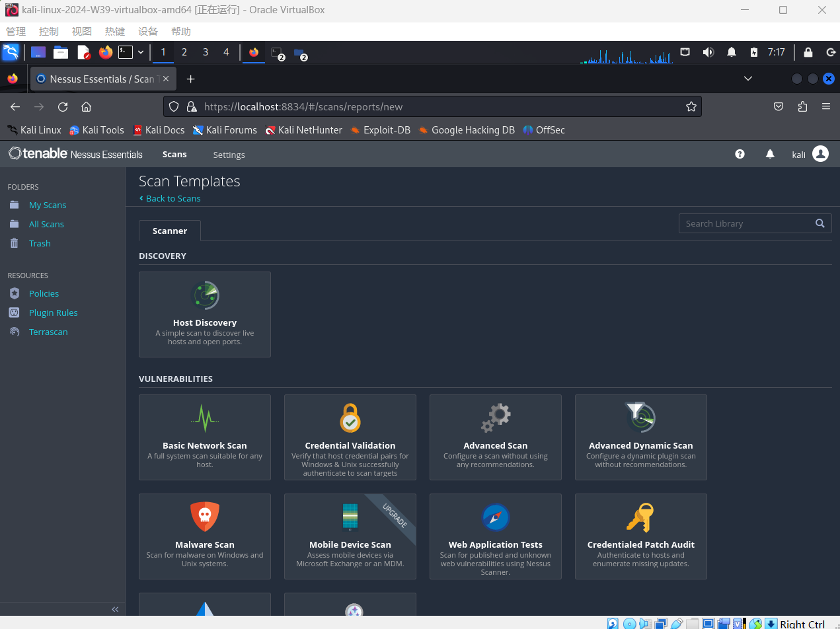840x629 pixels.
Task: Expand terminal dropdown arrow in Kali panel
Action: (141, 52)
